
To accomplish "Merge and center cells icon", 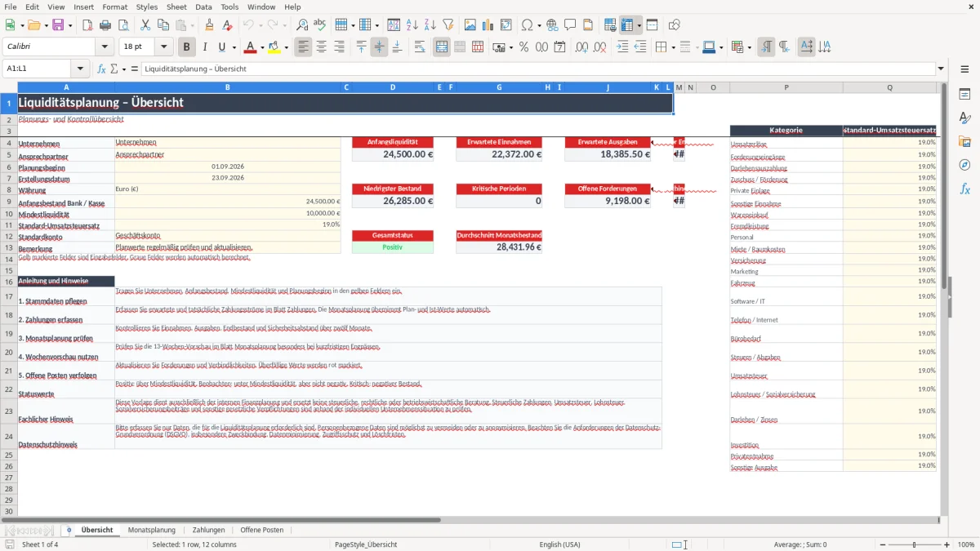I will (x=442, y=47).
